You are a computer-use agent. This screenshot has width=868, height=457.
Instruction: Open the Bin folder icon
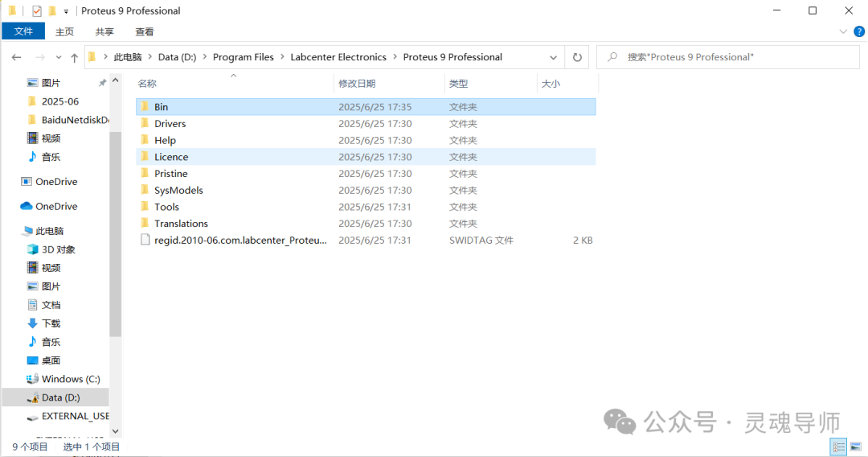pyautogui.click(x=145, y=106)
